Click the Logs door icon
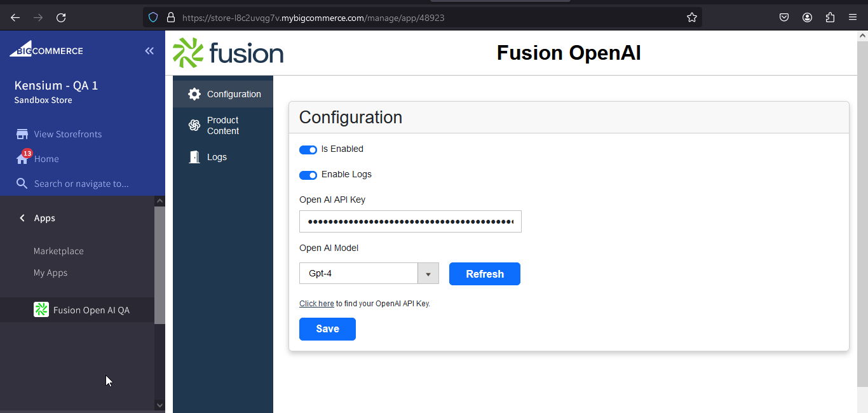868x413 pixels. (194, 157)
